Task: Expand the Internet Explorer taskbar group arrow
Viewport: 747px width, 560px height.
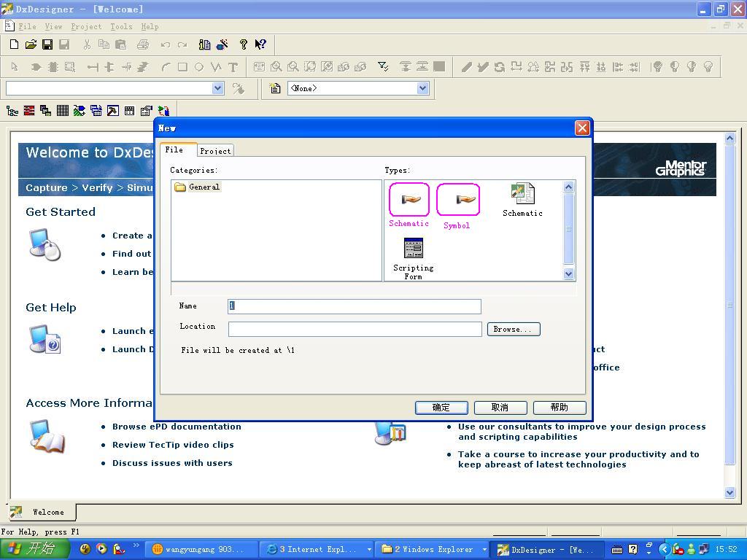Action: pos(368,550)
